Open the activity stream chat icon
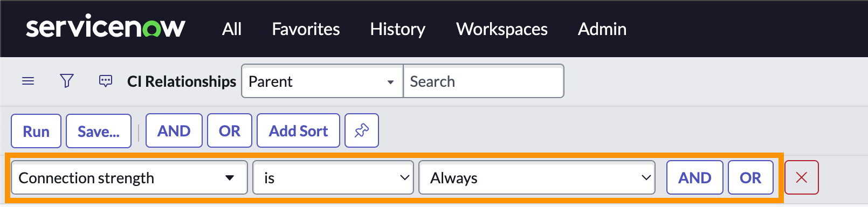868x207 pixels. [106, 81]
